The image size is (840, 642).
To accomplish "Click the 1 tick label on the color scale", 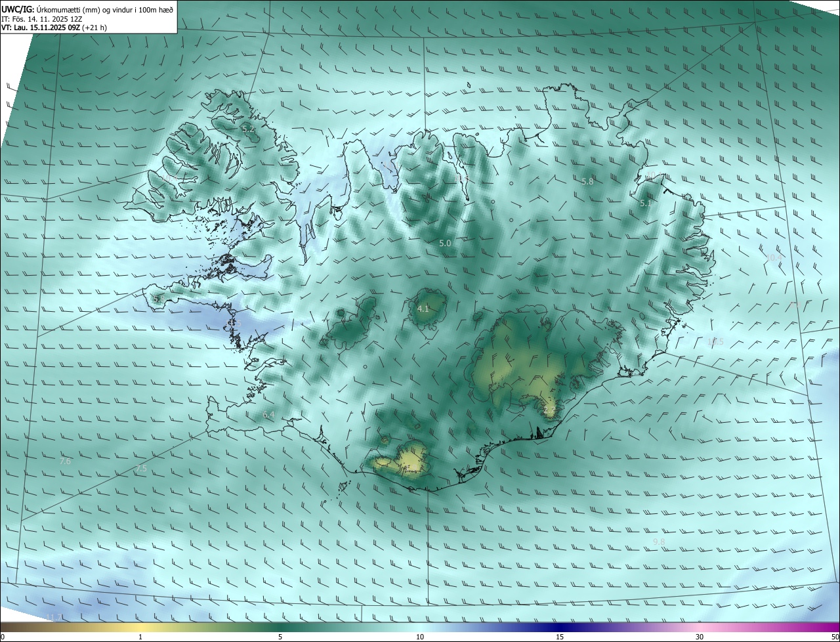I will 140,637.
